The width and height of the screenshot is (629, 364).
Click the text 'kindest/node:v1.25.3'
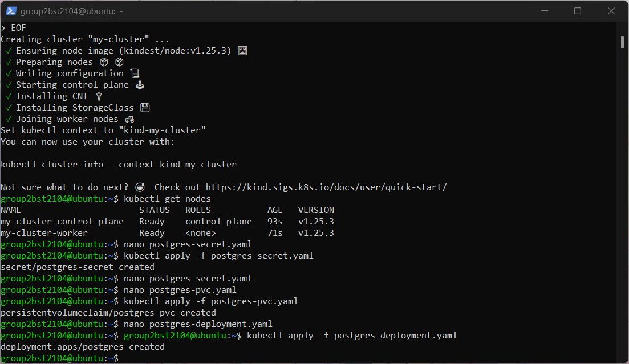click(x=175, y=51)
